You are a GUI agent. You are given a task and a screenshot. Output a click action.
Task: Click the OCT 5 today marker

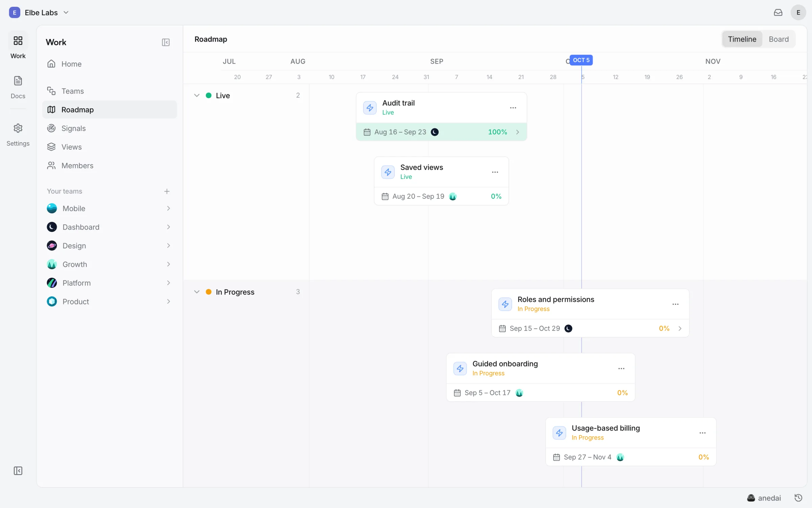pyautogui.click(x=581, y=60)
